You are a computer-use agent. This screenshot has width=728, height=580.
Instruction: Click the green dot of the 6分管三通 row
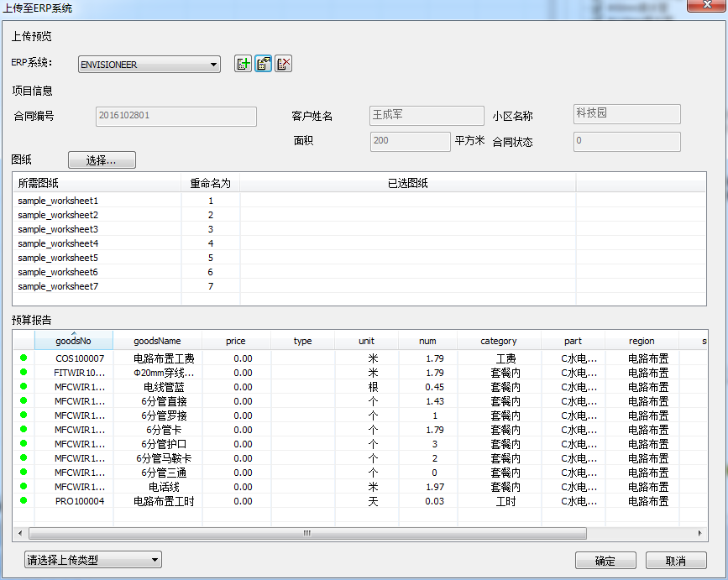24,472
